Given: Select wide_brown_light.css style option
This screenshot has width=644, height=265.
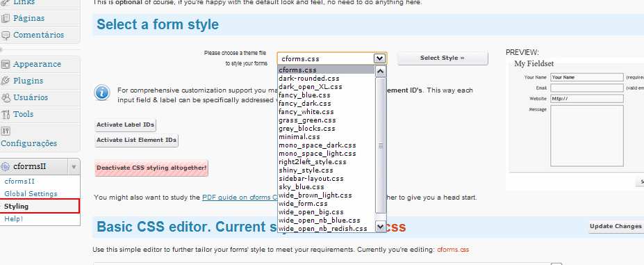Looking at the screenshot, I should coord(327,195).
